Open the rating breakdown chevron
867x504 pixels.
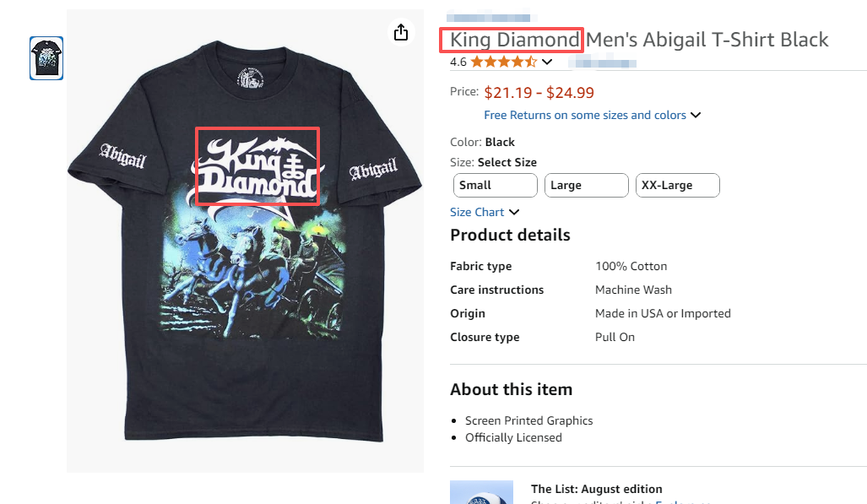coord(547,62)
